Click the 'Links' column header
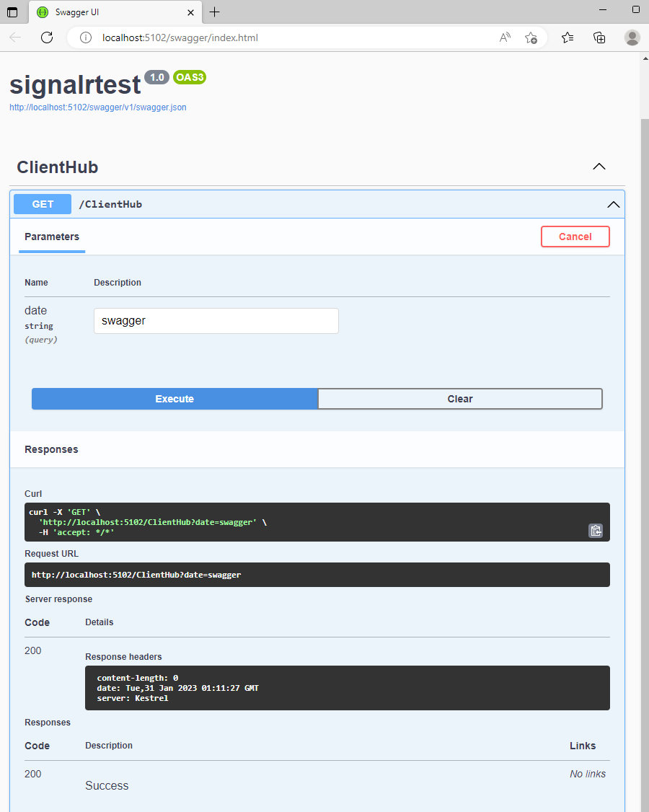 point(583,746)
